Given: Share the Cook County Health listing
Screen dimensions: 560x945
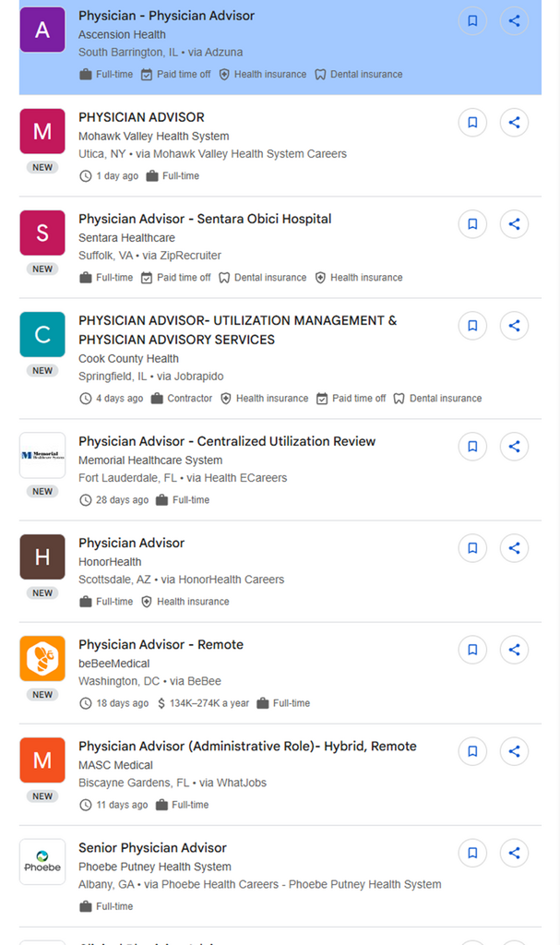Looking at the screenshot, I should [x=515, y=326].
